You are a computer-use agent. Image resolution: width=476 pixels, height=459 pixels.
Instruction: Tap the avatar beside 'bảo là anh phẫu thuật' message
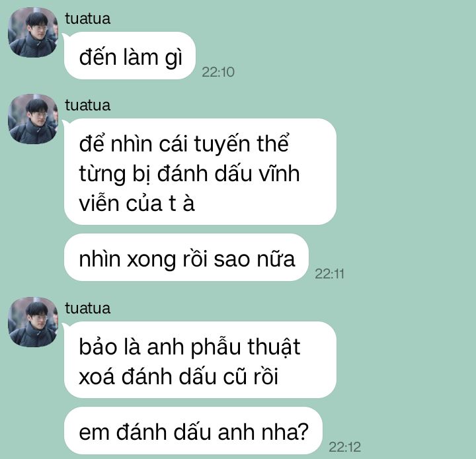click(x=33, y=322)
